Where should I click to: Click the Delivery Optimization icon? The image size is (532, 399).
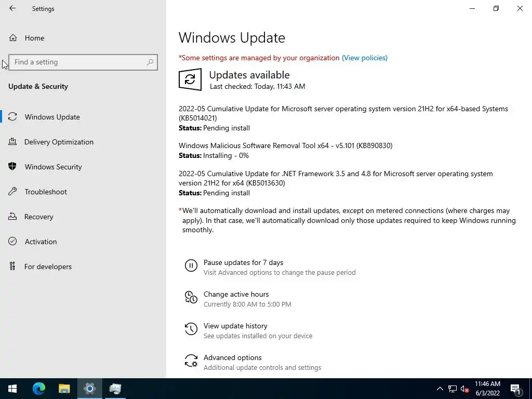click(12, 141)
